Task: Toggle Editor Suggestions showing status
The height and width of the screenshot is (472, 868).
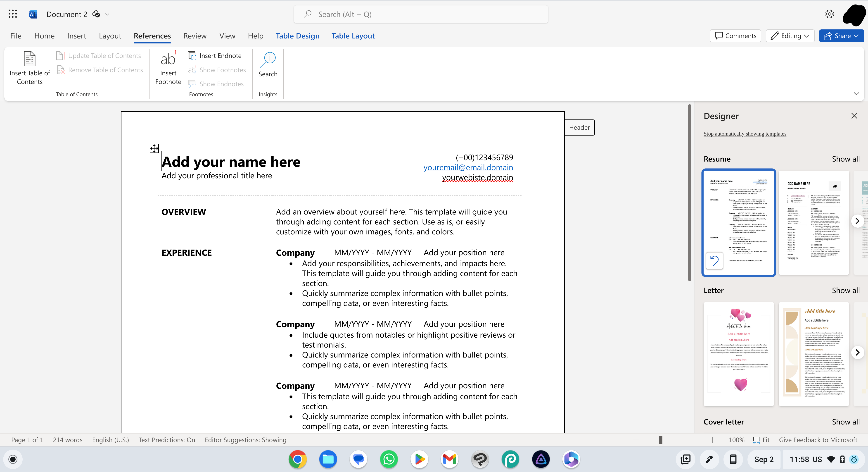Action: coord(245,440)
